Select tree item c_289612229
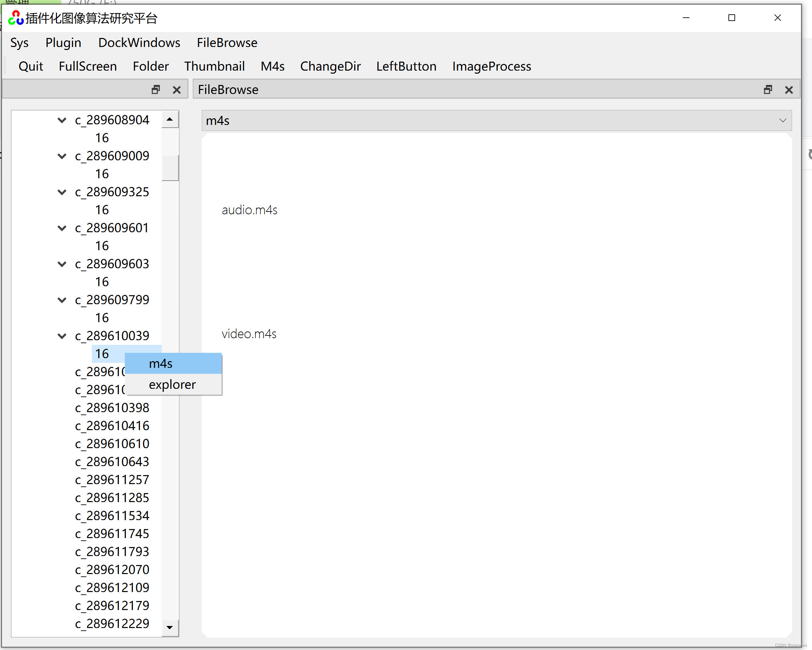Screen dimensions: 812x650 pos(112,624)
